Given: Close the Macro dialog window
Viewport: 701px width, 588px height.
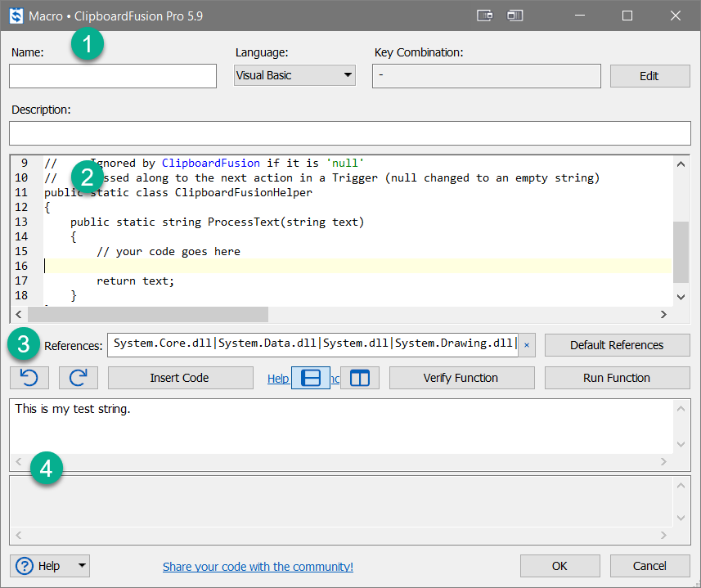Looking at the screenshot, I should (x=676, y=16).
